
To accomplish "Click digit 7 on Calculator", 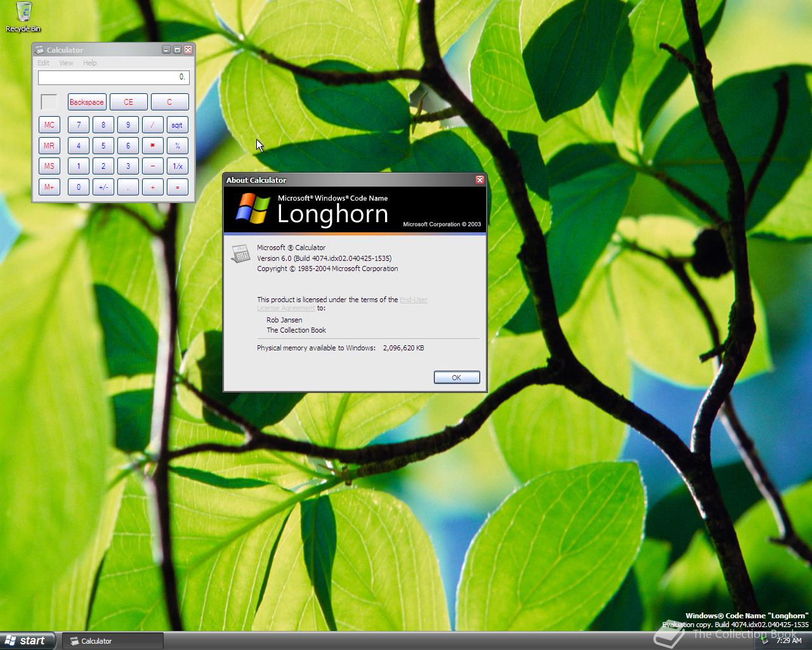I will click(79, 125).
